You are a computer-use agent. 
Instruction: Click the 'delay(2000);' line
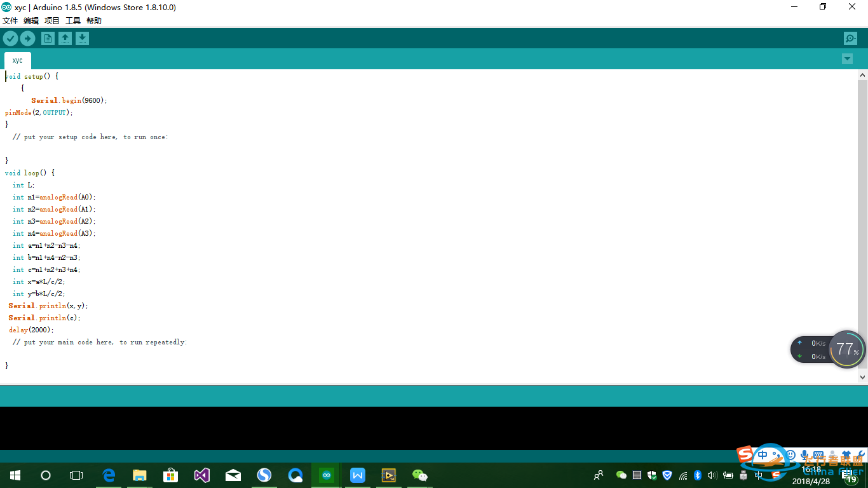(x=31, y=330)
